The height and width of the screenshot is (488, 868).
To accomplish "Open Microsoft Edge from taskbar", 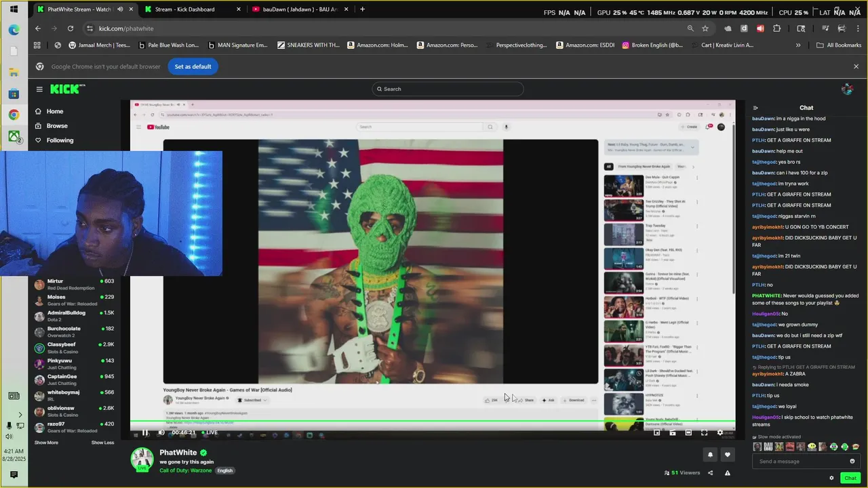I will point(14,30).
